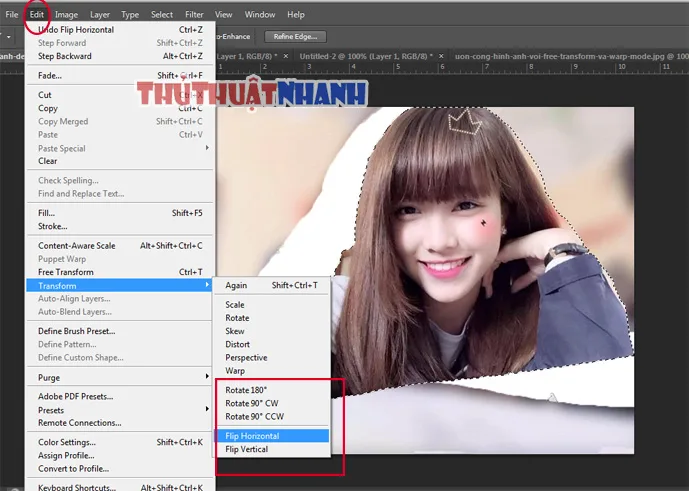Click the Refine Edge button
689x491 pixels.
click(295, 36)
